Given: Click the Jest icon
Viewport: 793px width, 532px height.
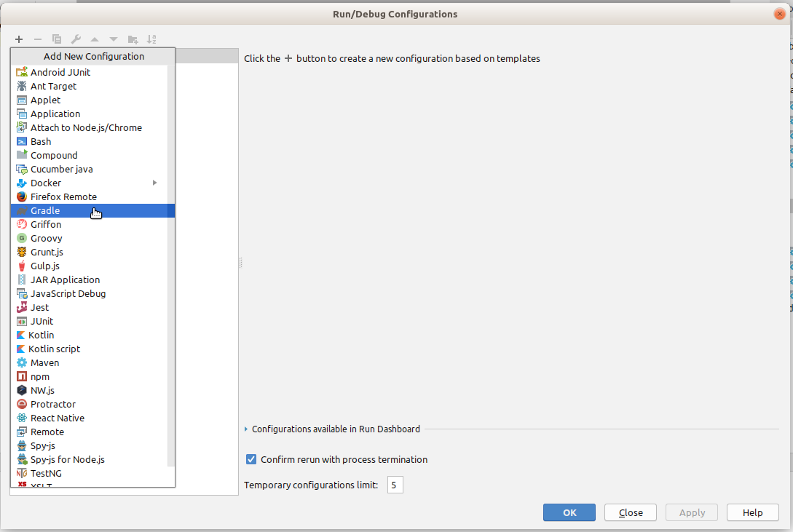Looking at the screenshot, I should point(22,307).
